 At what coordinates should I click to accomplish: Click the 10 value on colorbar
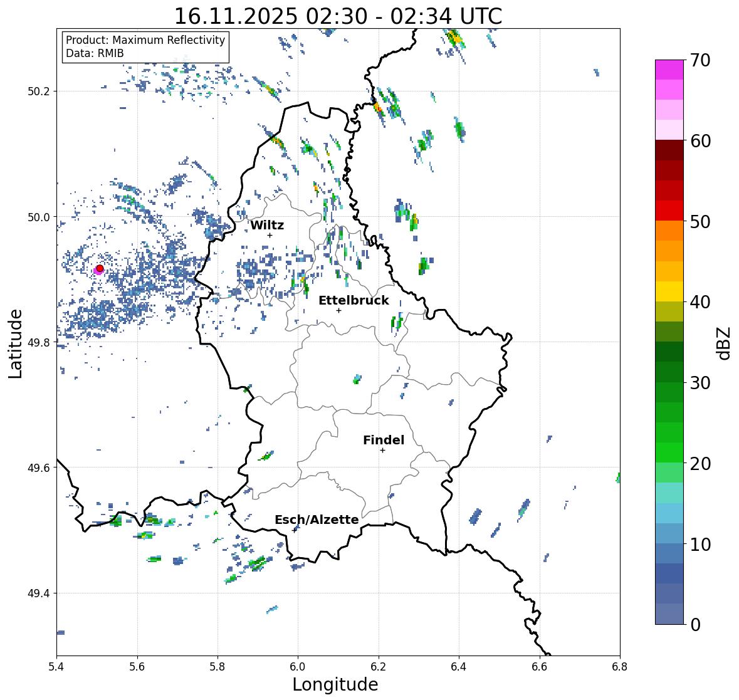tap(700, 544)
